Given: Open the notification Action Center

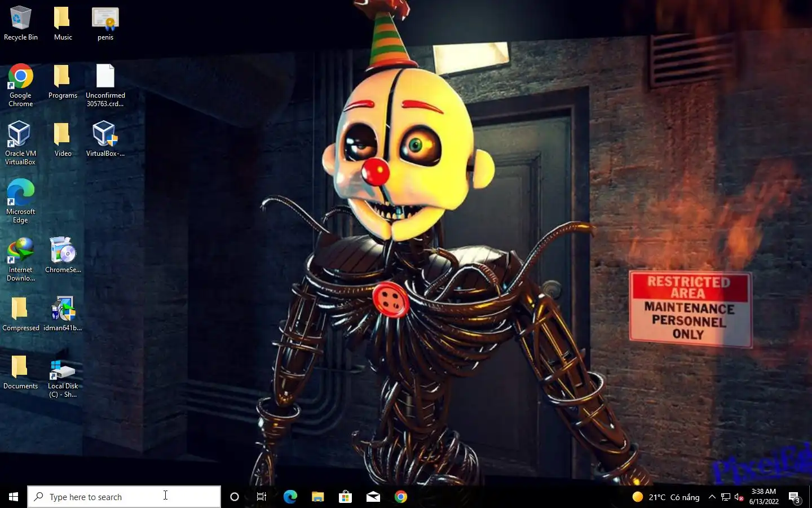Looking at the screenshot, I should click(x=795, y=497).
